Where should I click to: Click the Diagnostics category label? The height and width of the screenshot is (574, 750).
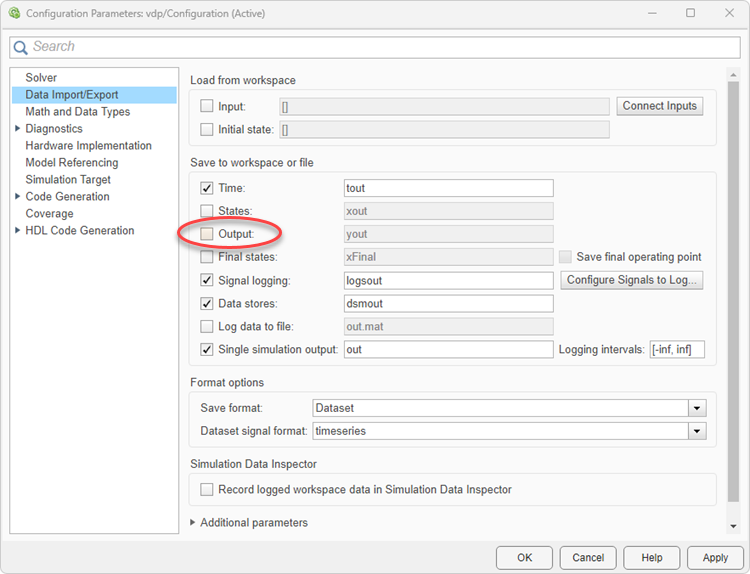pos(54,128)
